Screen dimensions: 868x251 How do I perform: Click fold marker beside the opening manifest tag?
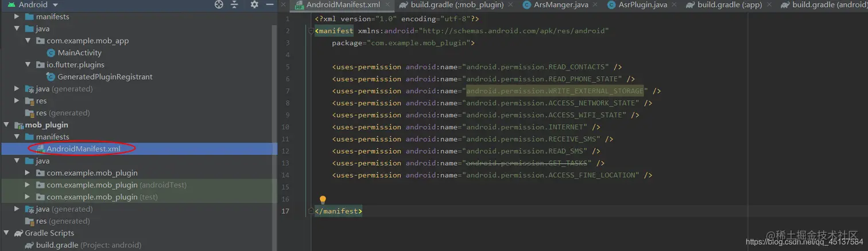(311, 31)
